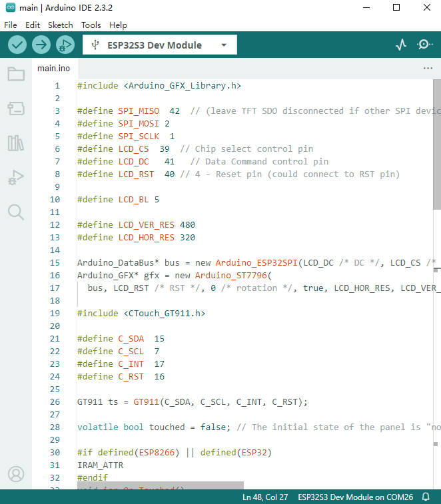Click the #endif directive on line 32
This screenshot has width=441, height=504.
93,477
